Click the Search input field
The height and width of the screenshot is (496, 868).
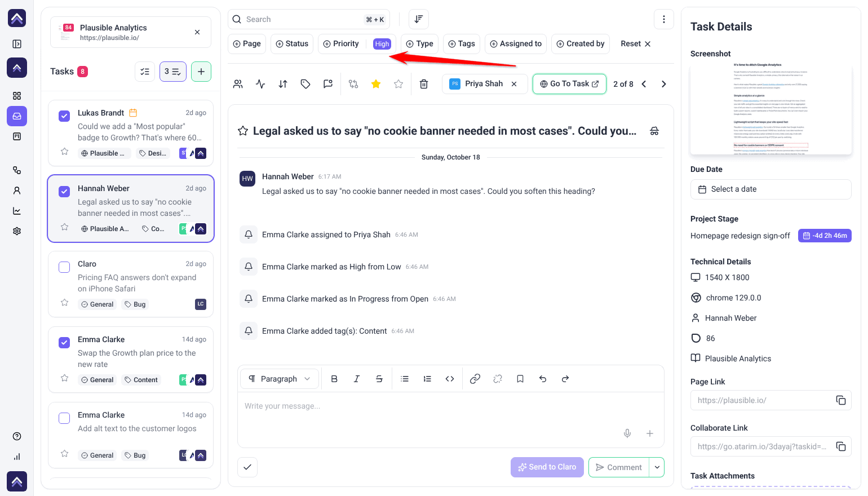point(309,19)
